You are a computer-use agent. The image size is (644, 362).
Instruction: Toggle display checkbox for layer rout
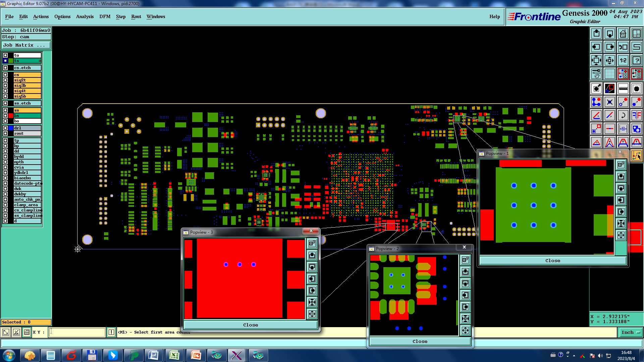pyautogui.click(x=5, y=133)
